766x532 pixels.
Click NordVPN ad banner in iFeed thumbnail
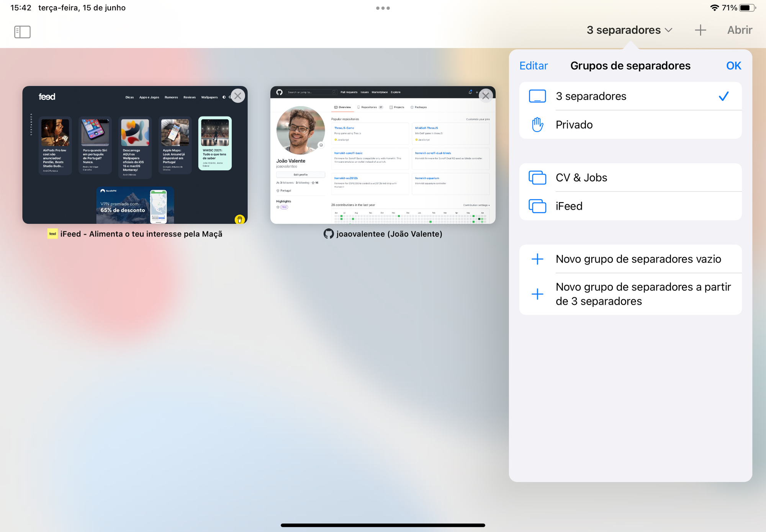[135, 205]
